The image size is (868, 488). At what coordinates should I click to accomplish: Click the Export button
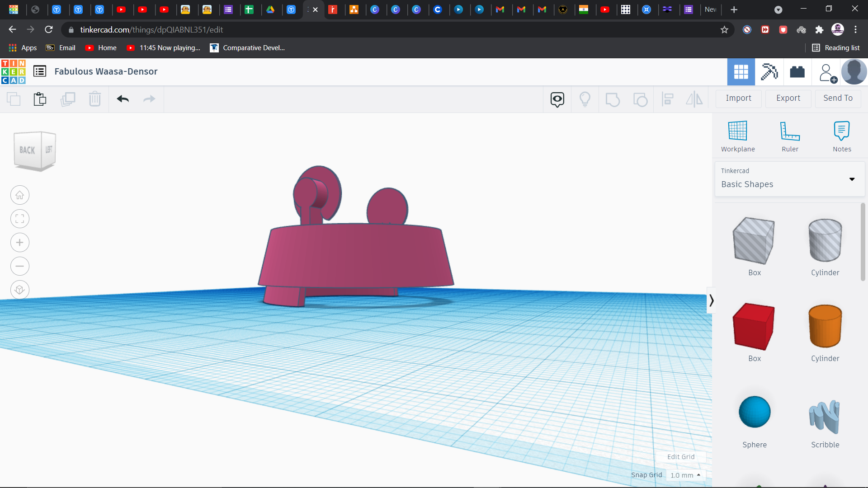pos(788,98)
